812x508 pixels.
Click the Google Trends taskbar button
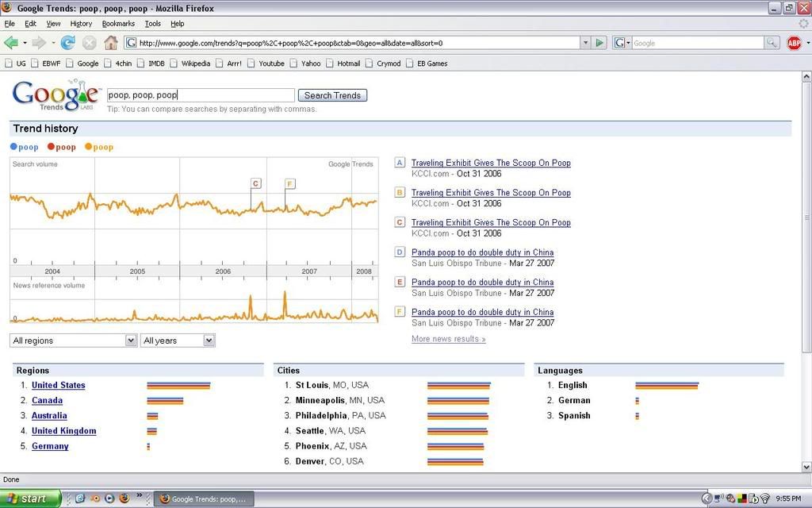[205, 499]
